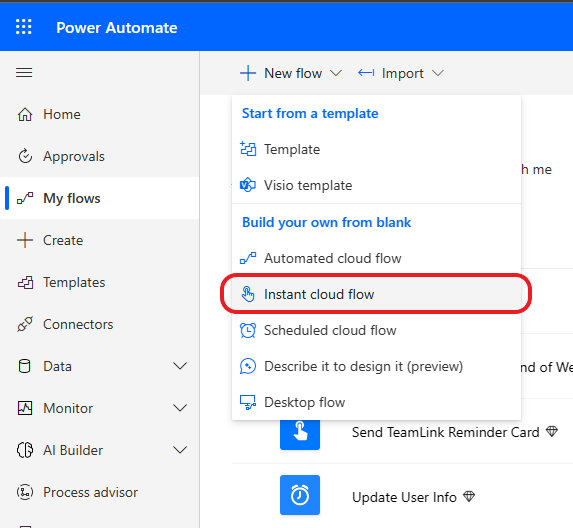The image size is (573, 528).
Task: Open the Update User Info flow
Action: click(x=404, y=497)
